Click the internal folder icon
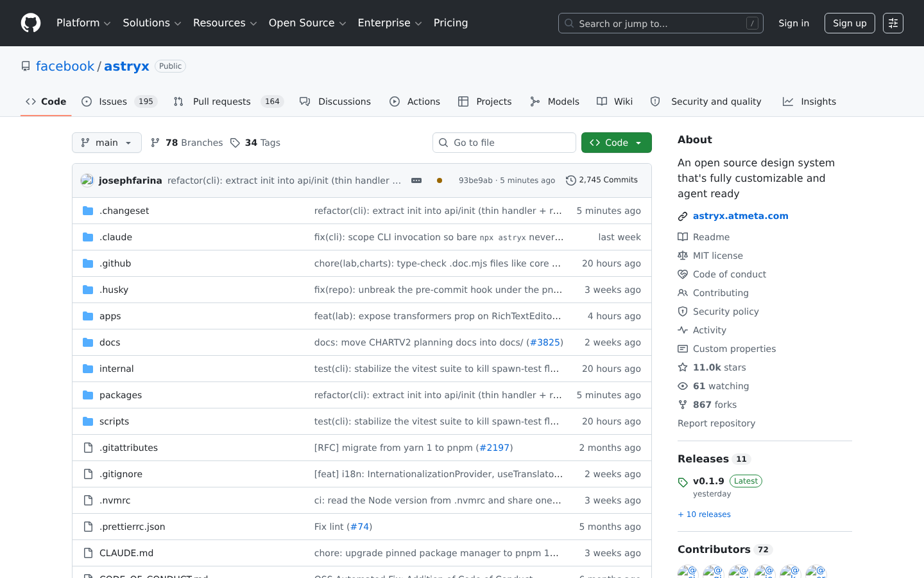 coord(88,369)
